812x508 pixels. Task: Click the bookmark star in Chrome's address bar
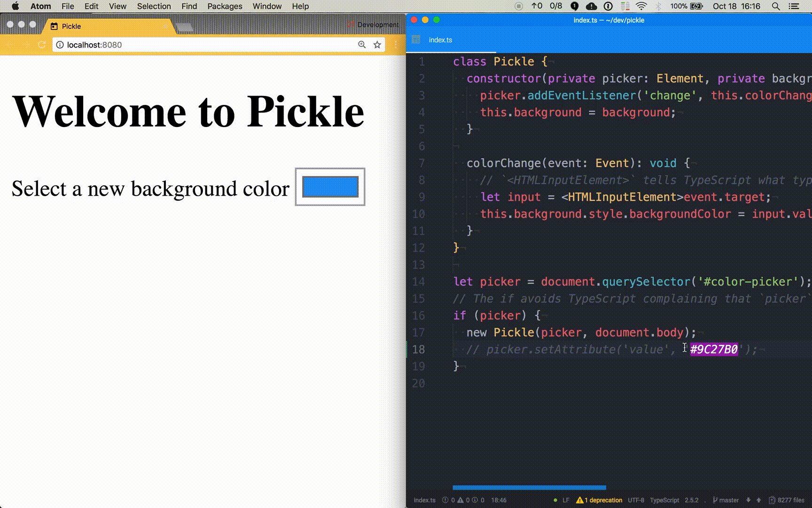click(377, 45)
